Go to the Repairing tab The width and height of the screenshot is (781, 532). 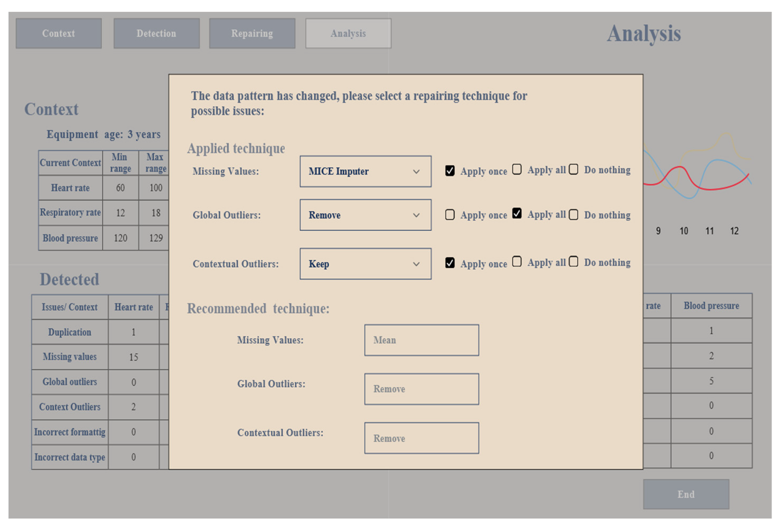click(x=252, y=33)
